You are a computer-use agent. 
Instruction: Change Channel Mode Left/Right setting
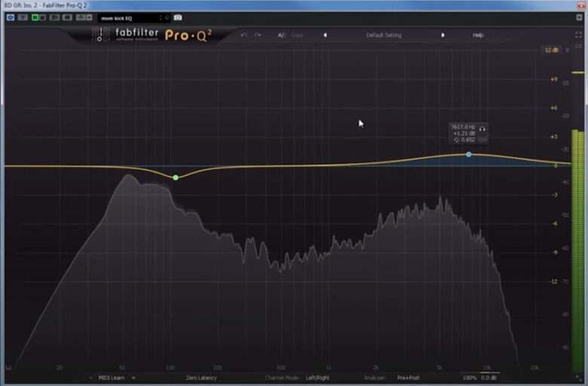[x=317, y=378]
